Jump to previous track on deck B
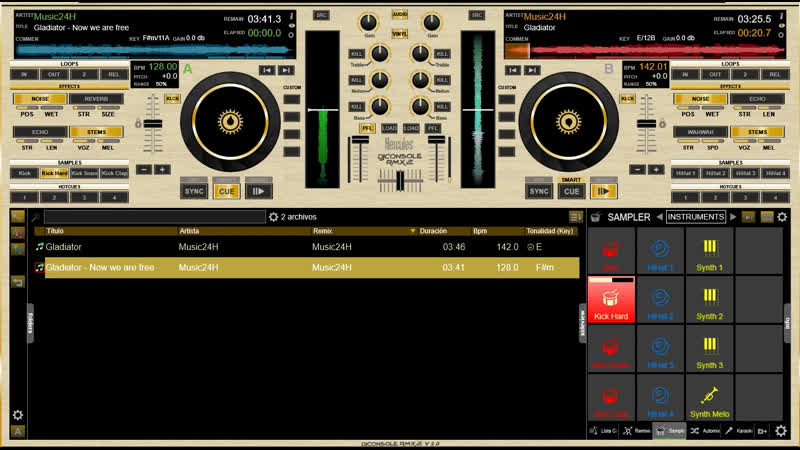The height and width of the screenshot is (450, 800). click(x=513, y=70)
